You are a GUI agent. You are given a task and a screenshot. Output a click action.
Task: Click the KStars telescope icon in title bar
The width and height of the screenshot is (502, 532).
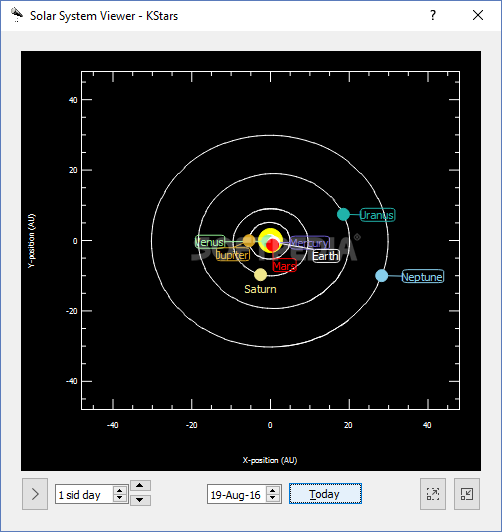pos(16,15)
